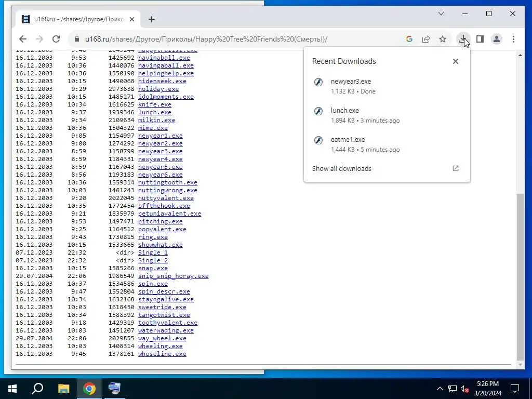Click the Chrome taskbar icon

(x=89, y=389)
